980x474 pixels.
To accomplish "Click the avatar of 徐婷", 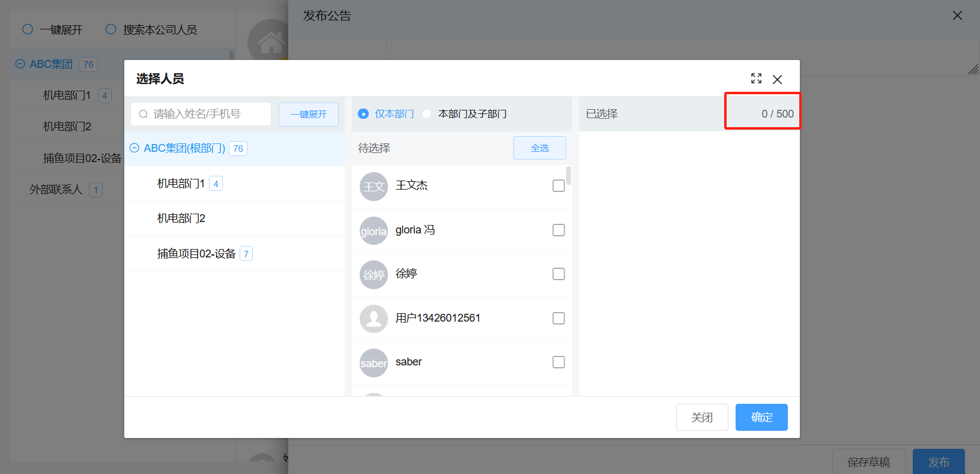I will point(374,275).
